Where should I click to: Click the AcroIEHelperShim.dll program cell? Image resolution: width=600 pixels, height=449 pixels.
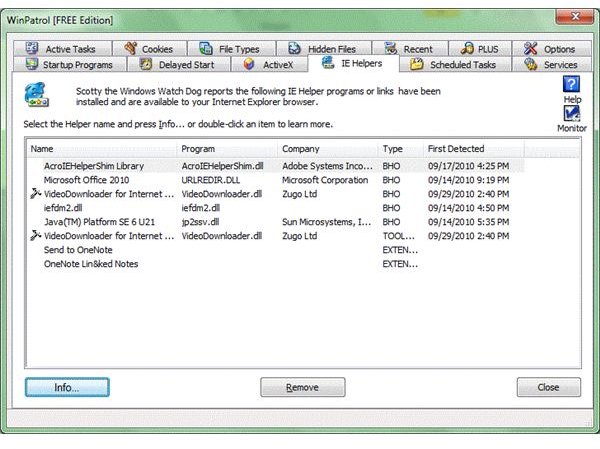222,166
